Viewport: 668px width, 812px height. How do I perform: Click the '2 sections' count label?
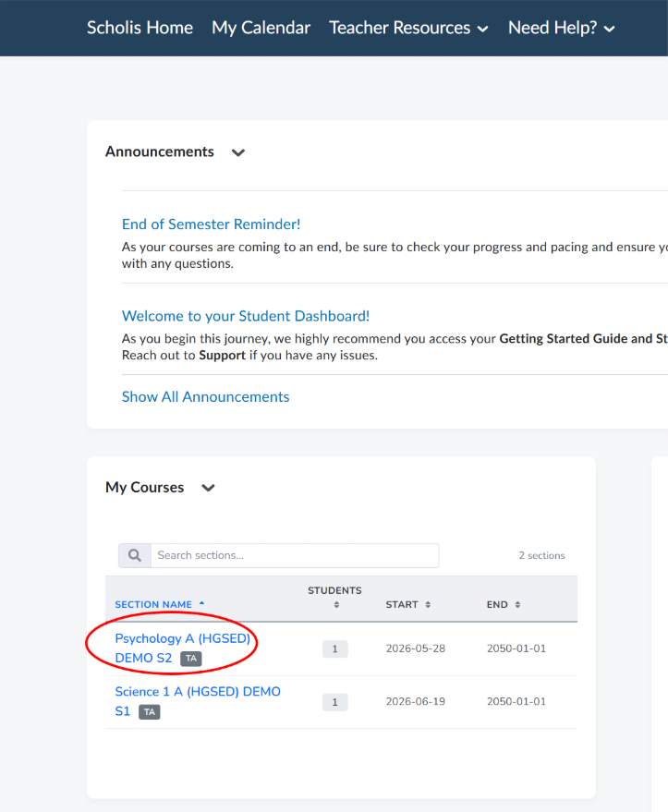click(541, 556)
